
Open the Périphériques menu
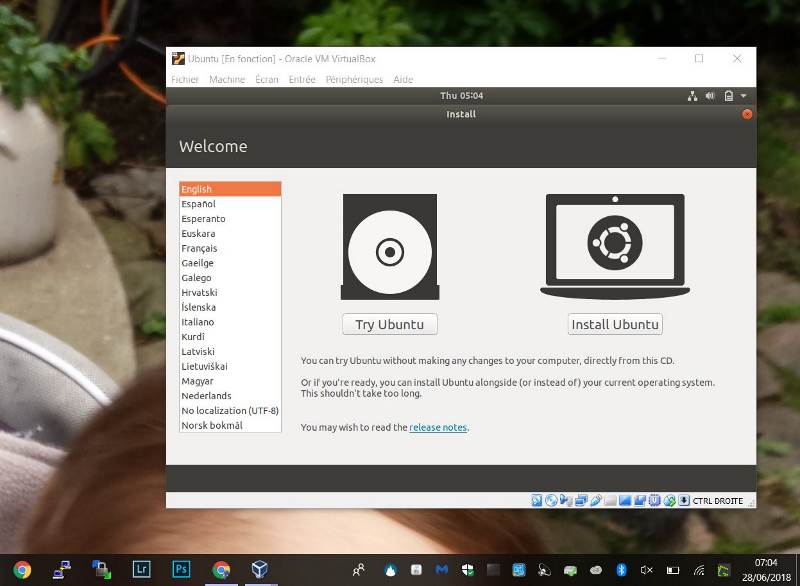(354, 80)
